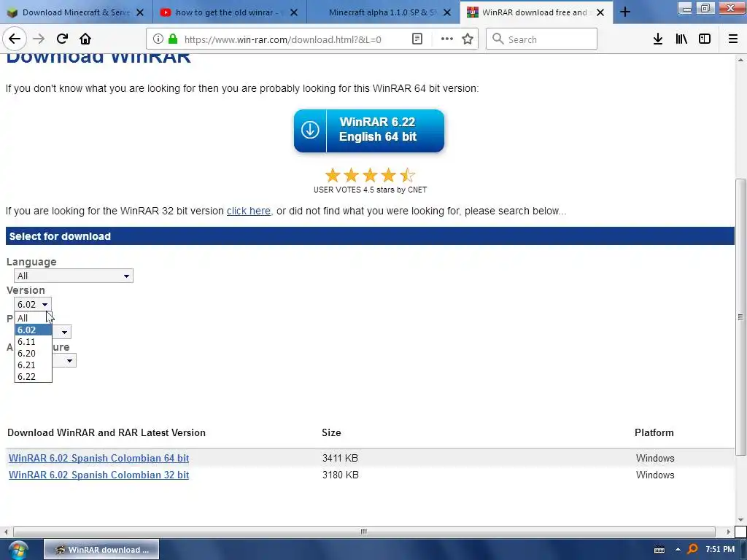The image size is (747, 560).
Task: Open WinRAR 6.02 Spanish Colombian 32 bit link
Action: tap(98, 475)
